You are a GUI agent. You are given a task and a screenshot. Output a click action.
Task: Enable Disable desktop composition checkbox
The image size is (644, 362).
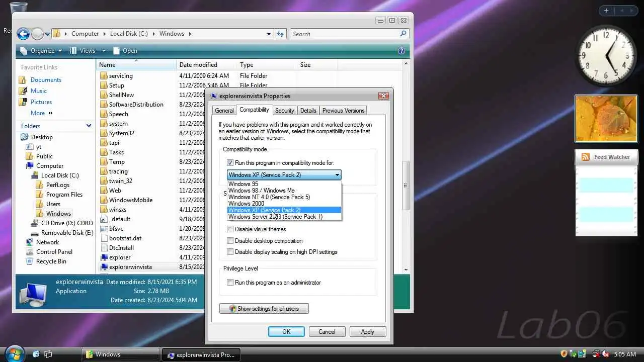point(230,241)
